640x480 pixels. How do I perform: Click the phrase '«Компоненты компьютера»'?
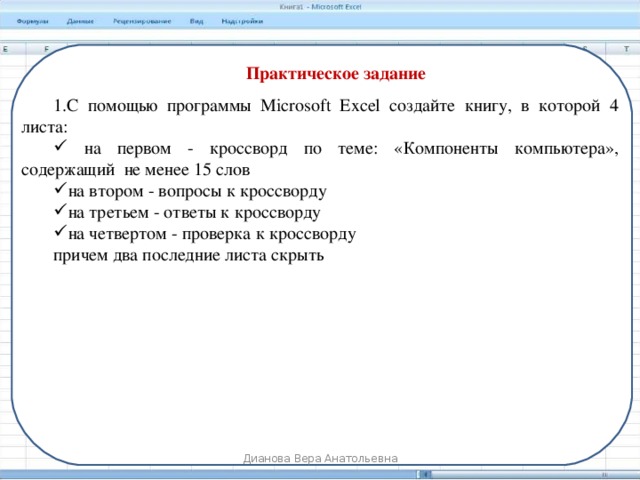tap(506, 149)
